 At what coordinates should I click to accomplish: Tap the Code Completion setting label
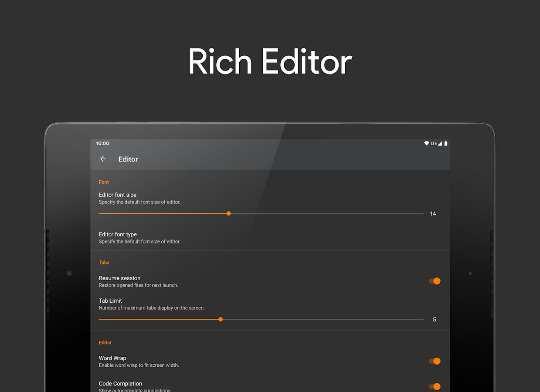(x=120, y=384)
